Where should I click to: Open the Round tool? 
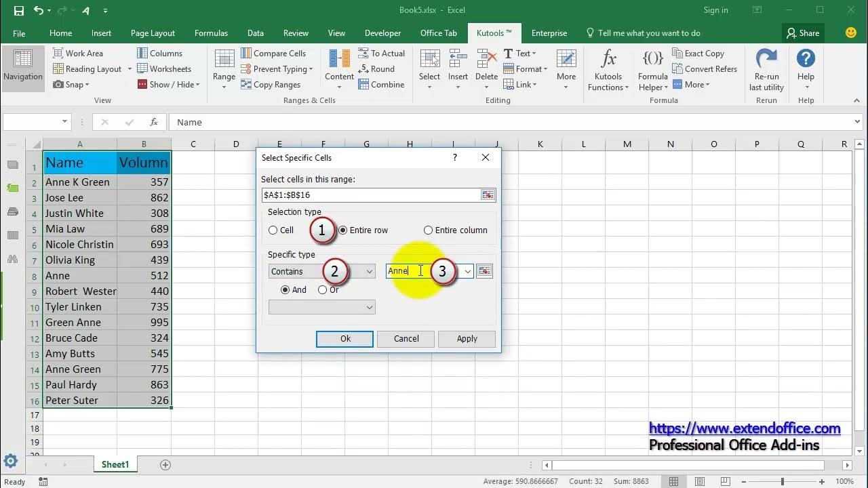pos(376,68)
